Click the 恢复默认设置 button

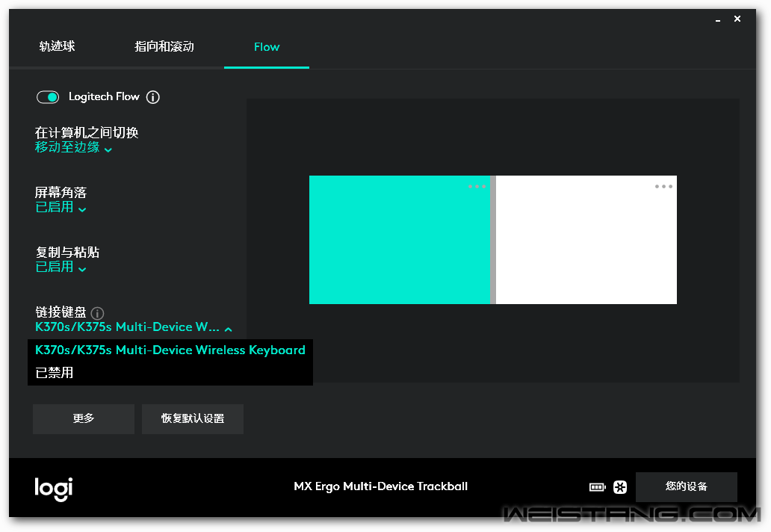tap(193, 419)
